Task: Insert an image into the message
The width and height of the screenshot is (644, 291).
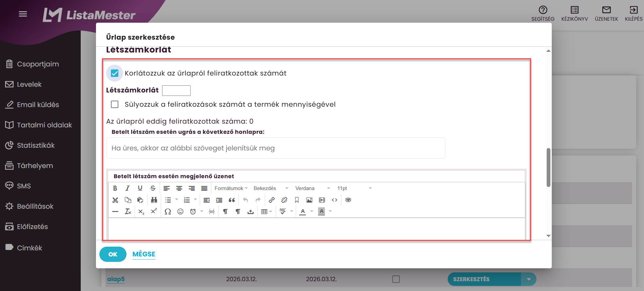Action: (309, 200)
